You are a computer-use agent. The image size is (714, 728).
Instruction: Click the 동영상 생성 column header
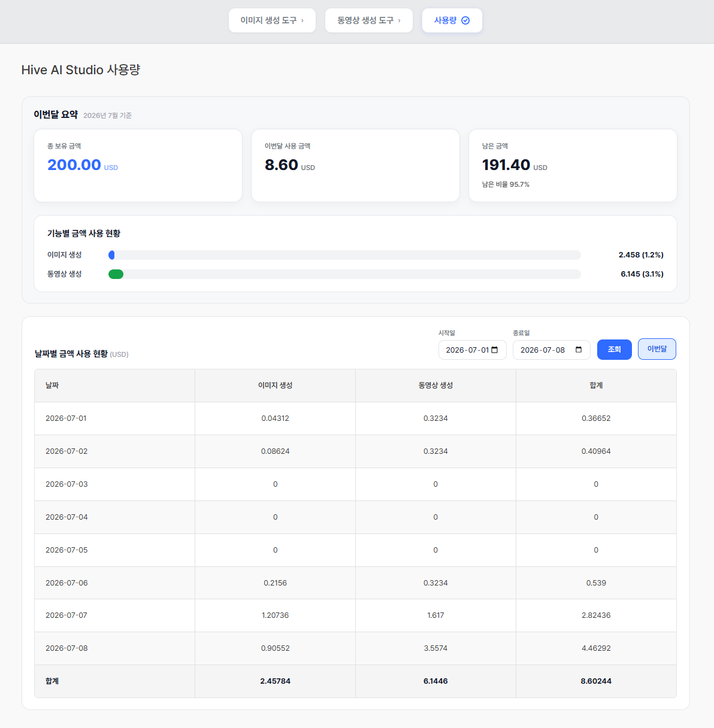pyautogui.click(x=435, y=386)
